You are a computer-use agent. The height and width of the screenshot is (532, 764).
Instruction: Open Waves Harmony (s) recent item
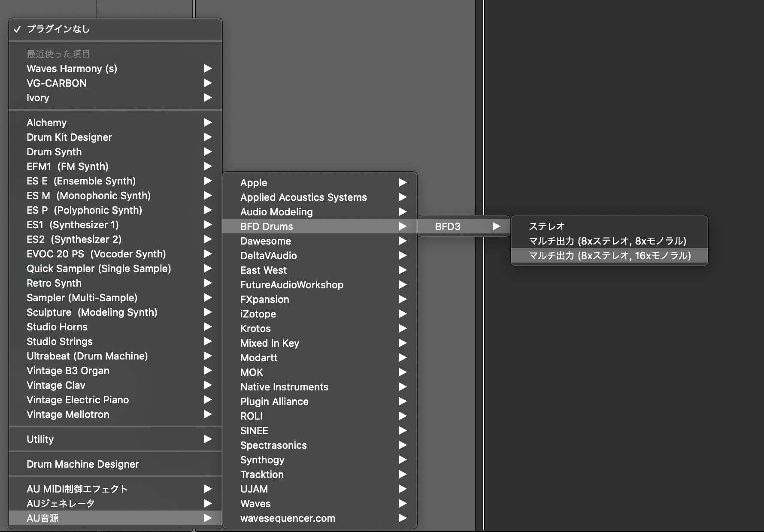tap(115, 69)
